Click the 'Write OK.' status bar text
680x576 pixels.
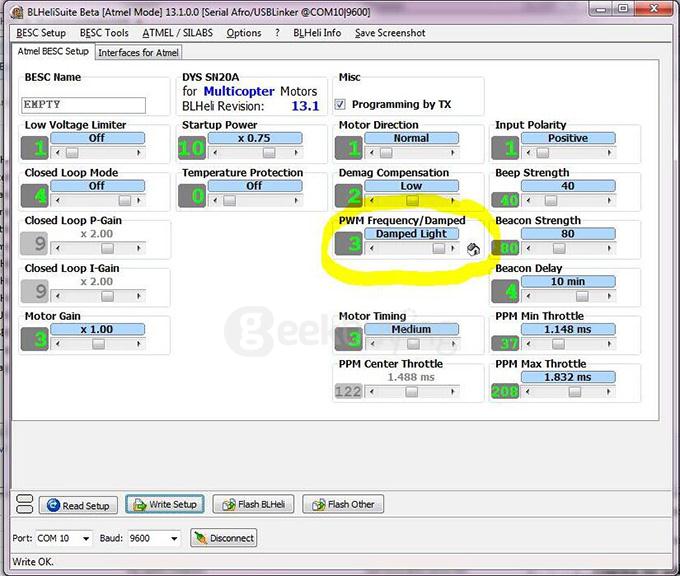[x=33, y=562]
